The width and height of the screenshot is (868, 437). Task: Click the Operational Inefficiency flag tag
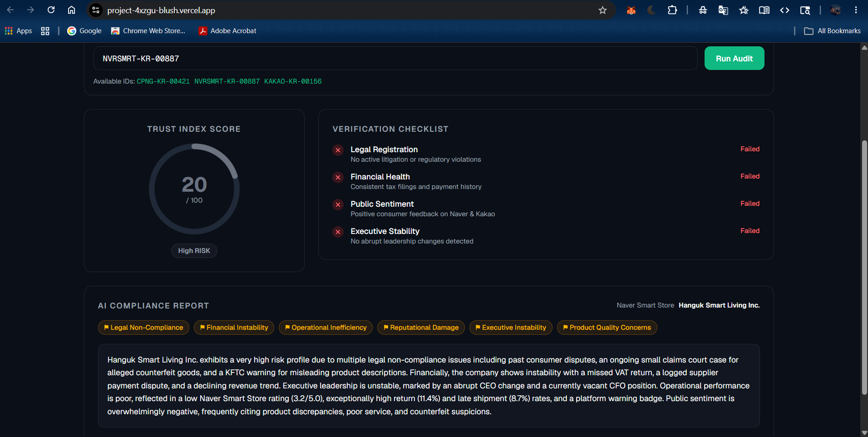pos(325,328)
